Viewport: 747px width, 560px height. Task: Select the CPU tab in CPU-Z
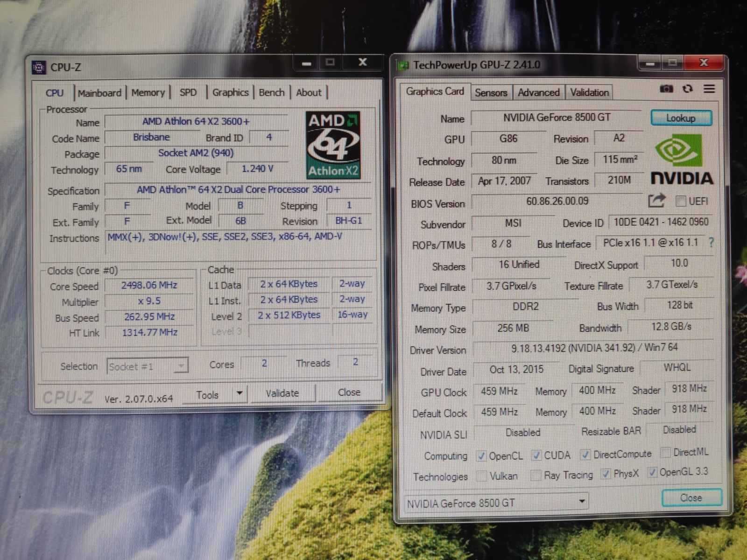pyautogui.click(x=55, y=92)
